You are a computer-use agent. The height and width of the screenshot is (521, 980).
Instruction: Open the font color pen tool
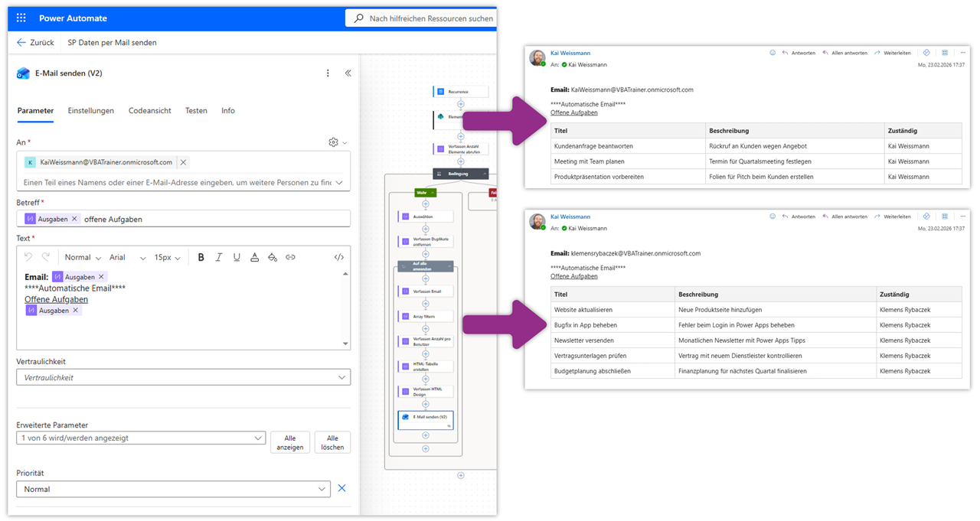tap(255, 257)
